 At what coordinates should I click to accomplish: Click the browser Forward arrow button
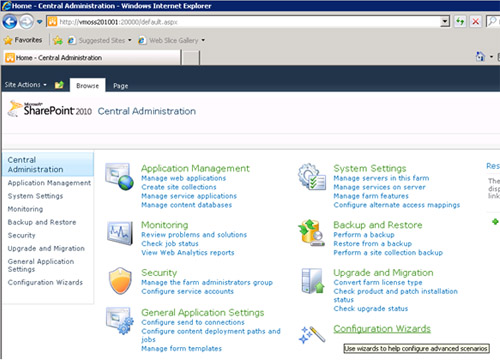pyautogui.click(x=26, y=22)
